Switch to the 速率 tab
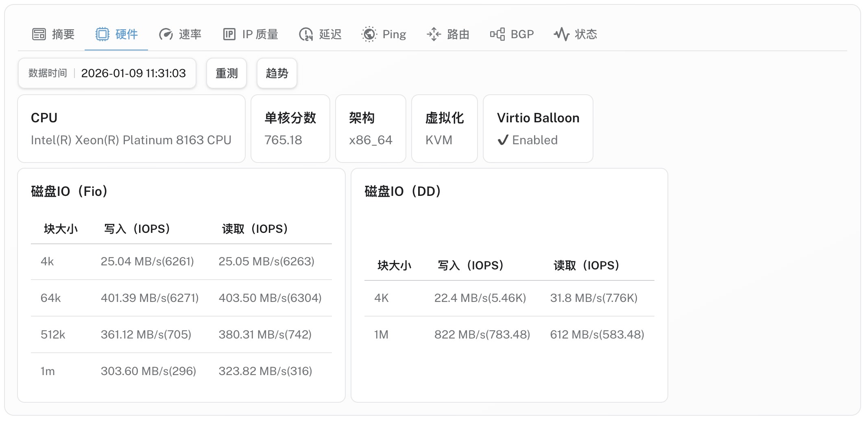The width and height of the screenshot is (868, 421). coord(180,35)
